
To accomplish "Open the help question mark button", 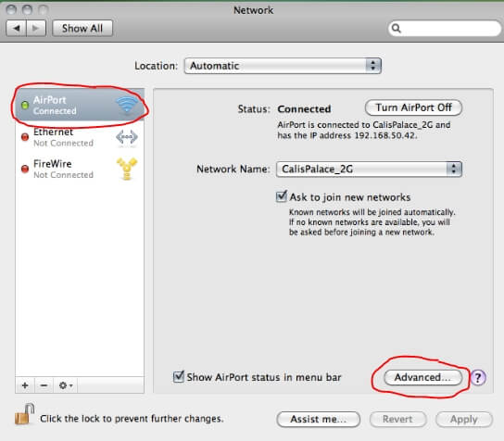I will pyautogui.click(x=478, y=377).
